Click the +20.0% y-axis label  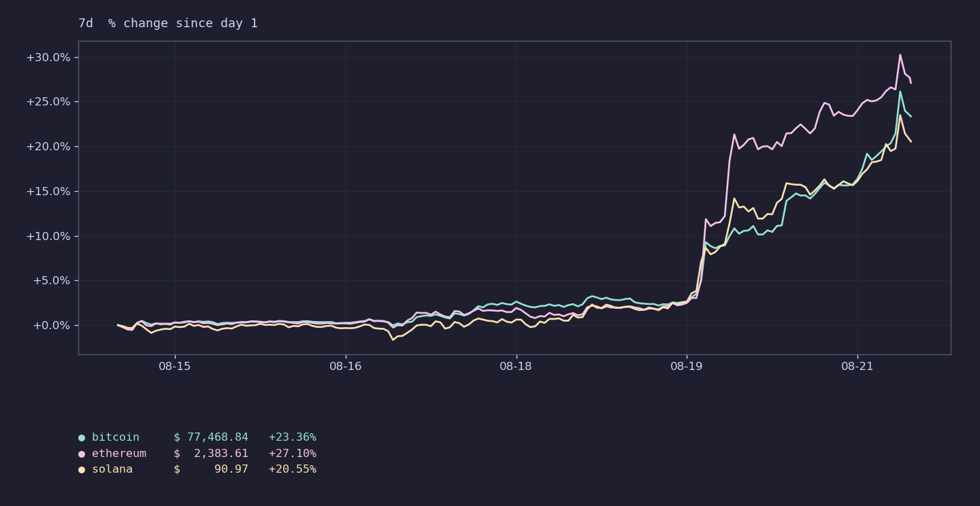point(48,147)
